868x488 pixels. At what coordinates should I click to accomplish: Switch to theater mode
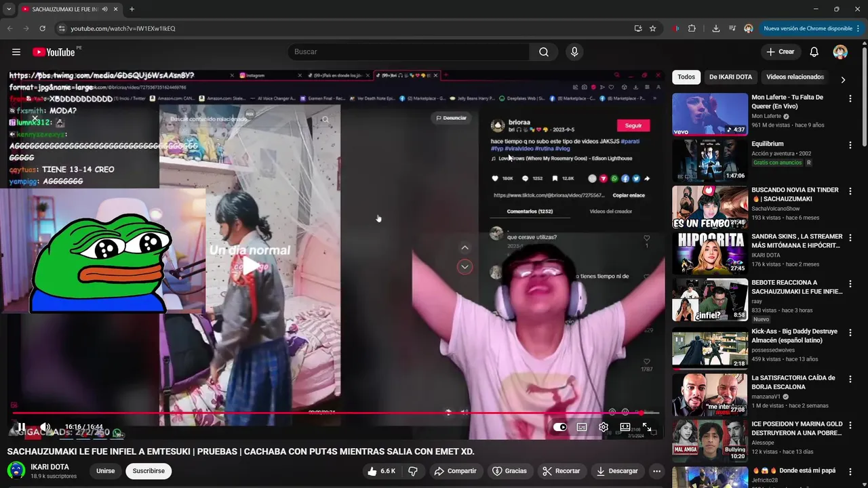(625, 427)
